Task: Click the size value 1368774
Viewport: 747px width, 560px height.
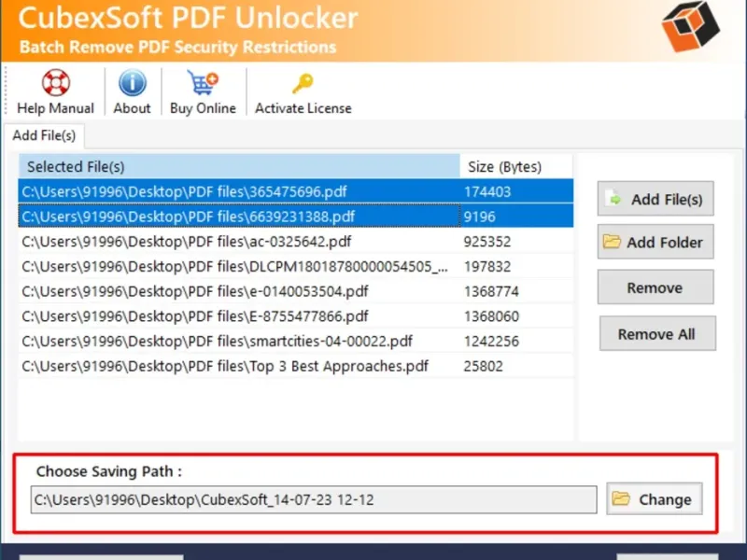Action: (491, 291)
